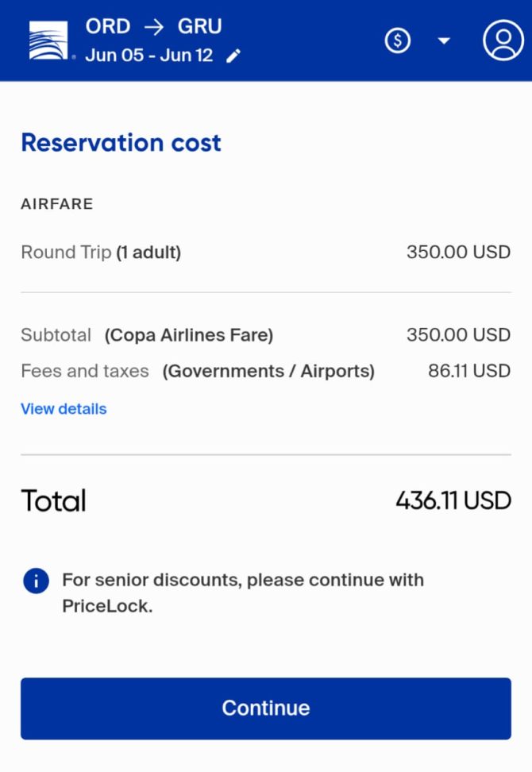Tap the Fees and taxes label

click(198, 371)
